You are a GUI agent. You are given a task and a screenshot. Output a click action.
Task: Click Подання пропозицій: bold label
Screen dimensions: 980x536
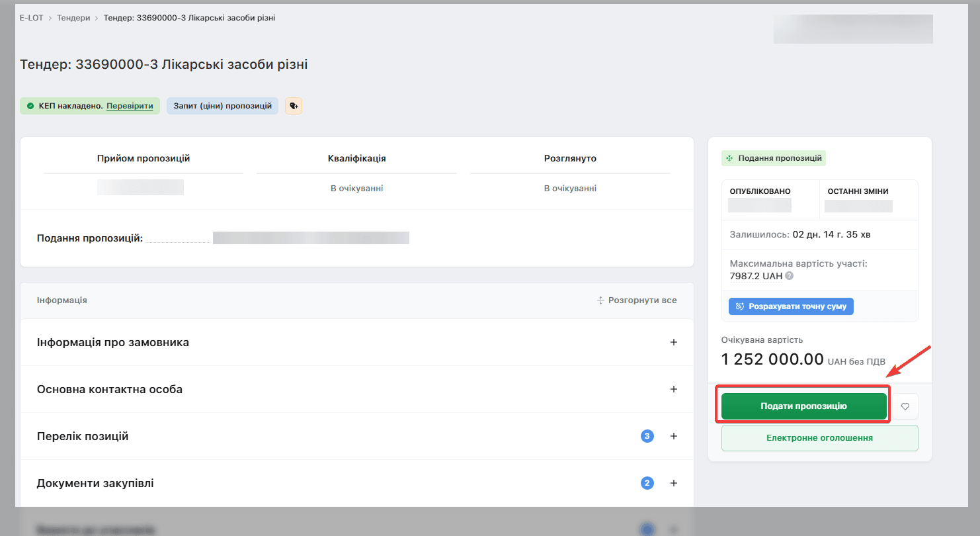tap(90, 238)
